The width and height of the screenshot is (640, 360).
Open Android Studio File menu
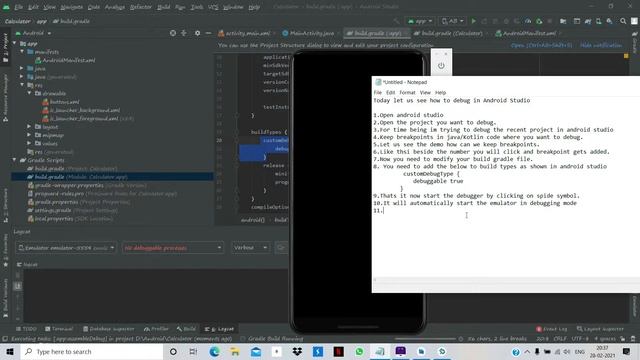[18, 7]
